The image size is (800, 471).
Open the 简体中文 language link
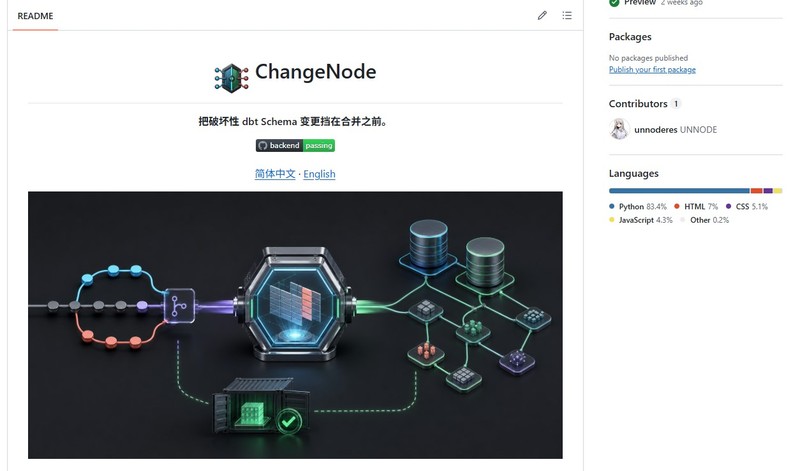click(x=275, y=174)
